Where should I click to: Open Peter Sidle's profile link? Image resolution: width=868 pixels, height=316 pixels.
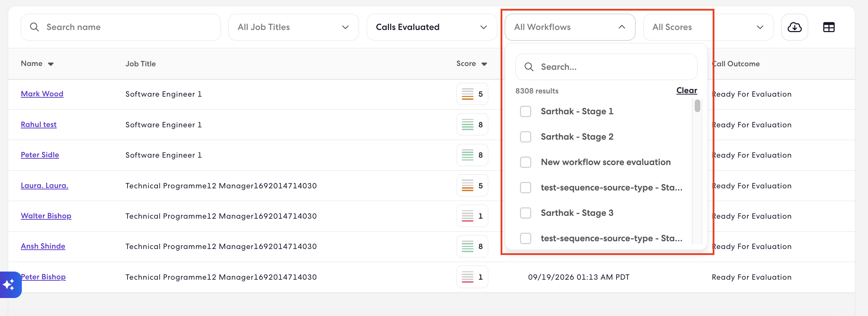coord(40,155)
